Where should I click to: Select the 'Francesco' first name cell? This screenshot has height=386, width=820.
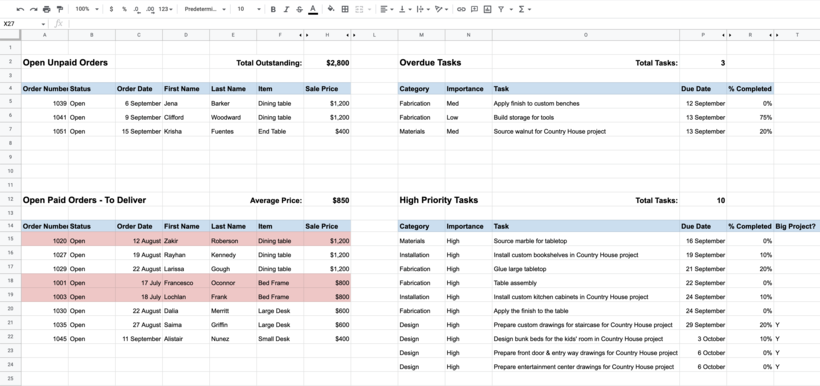[x=186, y=283]
